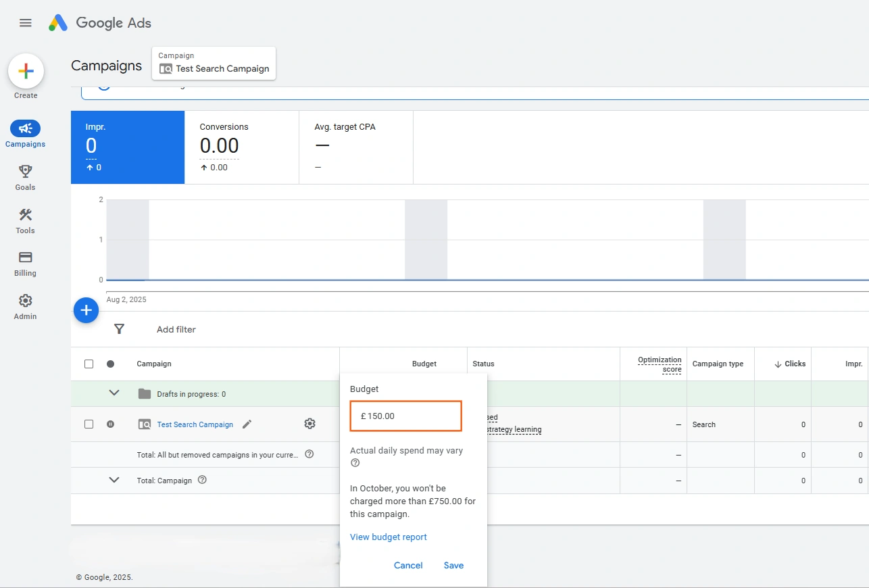
Task: Sort by the Impr. column header
Action: point(854,364)
